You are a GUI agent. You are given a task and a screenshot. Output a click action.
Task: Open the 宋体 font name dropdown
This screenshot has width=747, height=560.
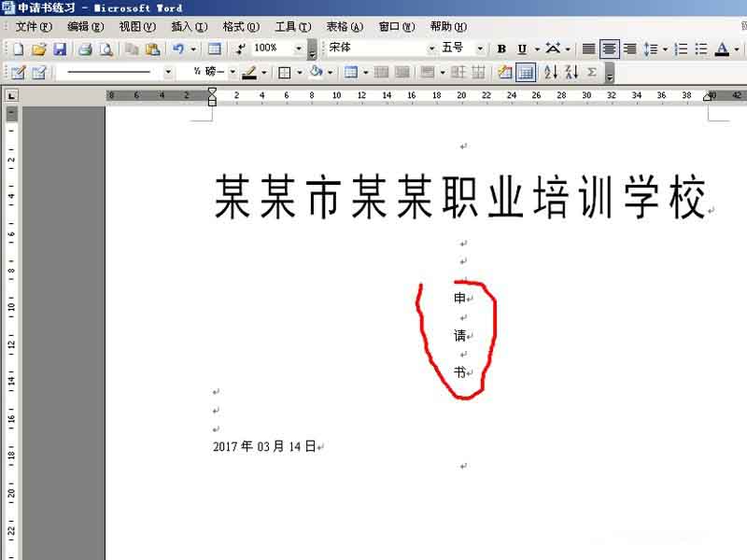pos(431,49)
